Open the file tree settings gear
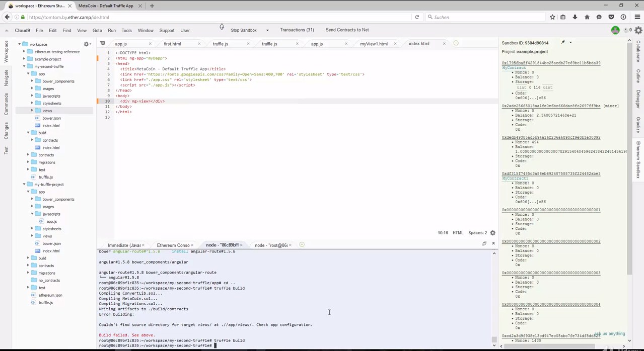Image resolution: width=644 pixels, height=351 pixels. [x=86, y=44]
